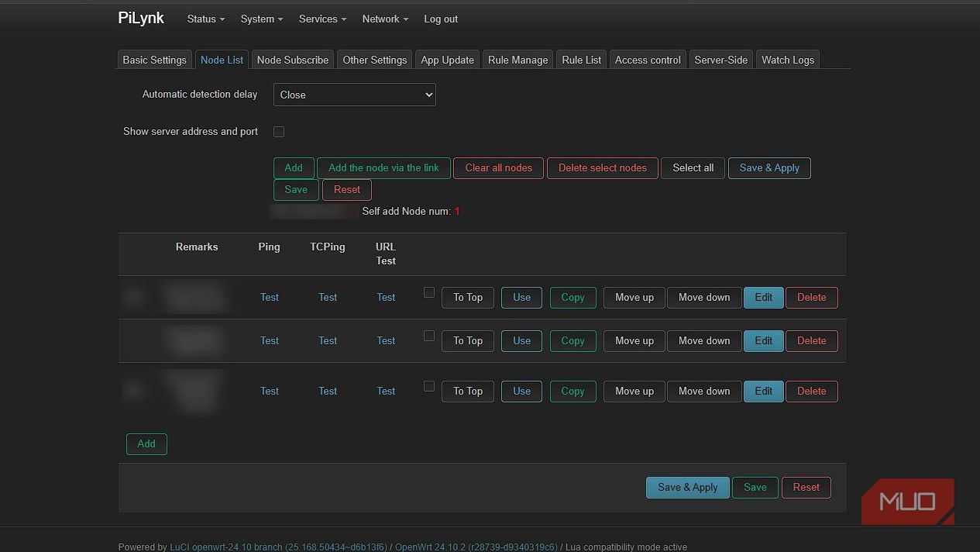Switch to the Rule Manage tab
Viewport: 980px width, 552px height.
pyautogui.click(x=518, y=60)
